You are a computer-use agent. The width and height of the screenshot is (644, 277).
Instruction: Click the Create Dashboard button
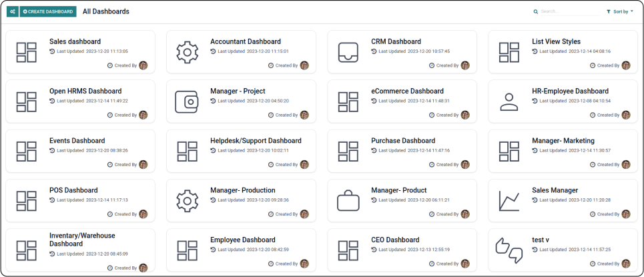click(47, 11)
